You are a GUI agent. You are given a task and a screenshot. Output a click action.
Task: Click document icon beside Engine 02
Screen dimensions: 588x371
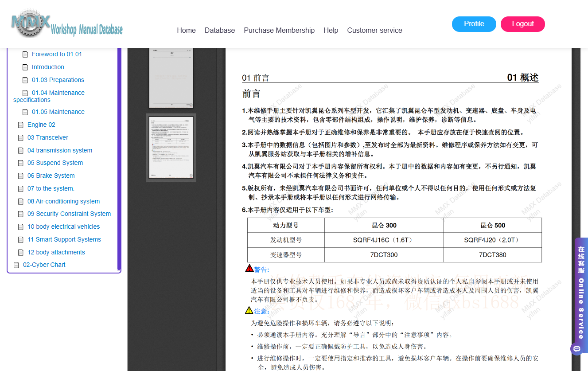(x=21, y=125)
